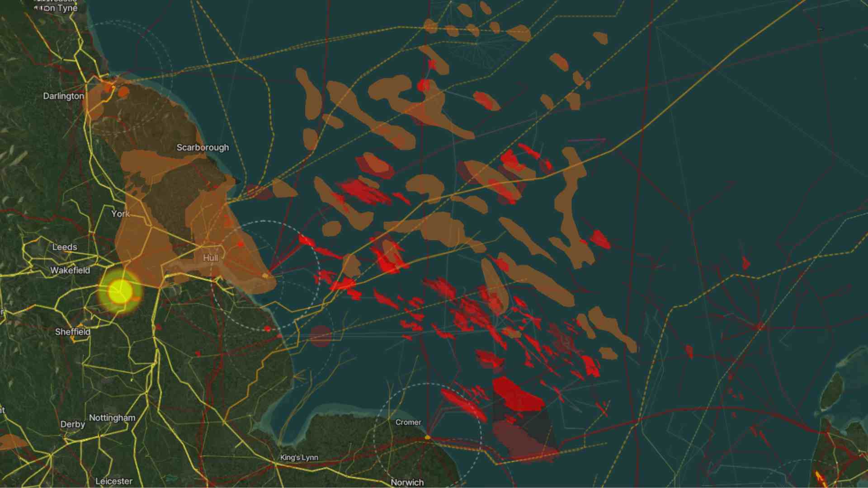Select the Derby map label
868x488 pixels.
[72, 424]
